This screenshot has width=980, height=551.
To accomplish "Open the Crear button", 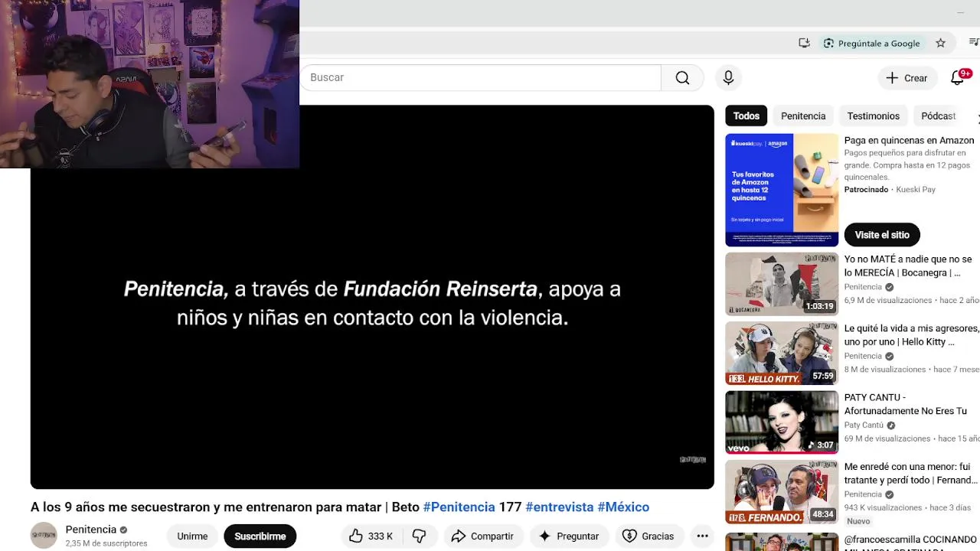I will pos(906,78).
